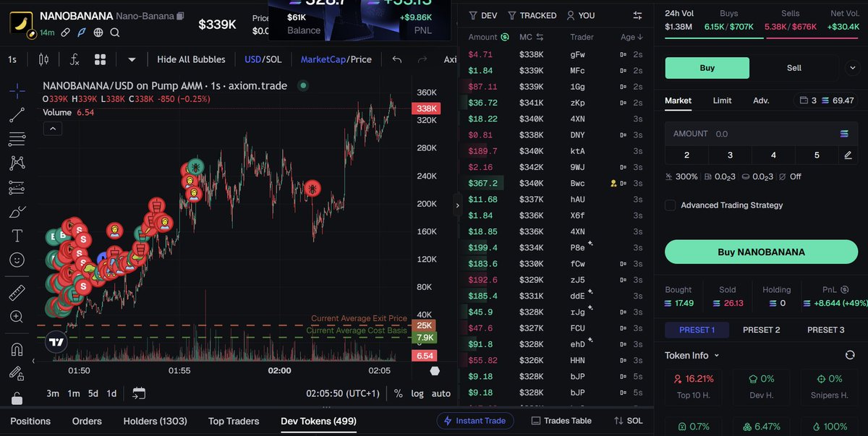Open the Top Traders tab

(x=234, y=421)
